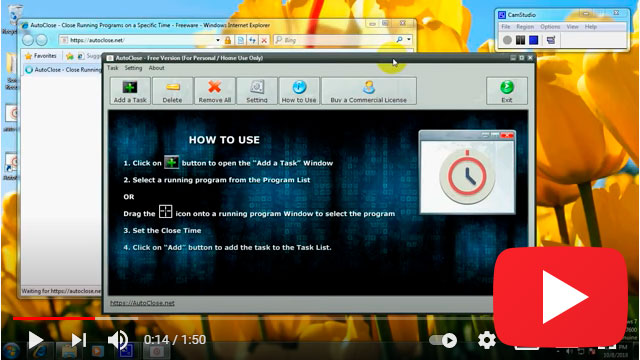Open CamStudio Help menu
The height and width of the screenshot is (360, 640).
pos(591,27)
